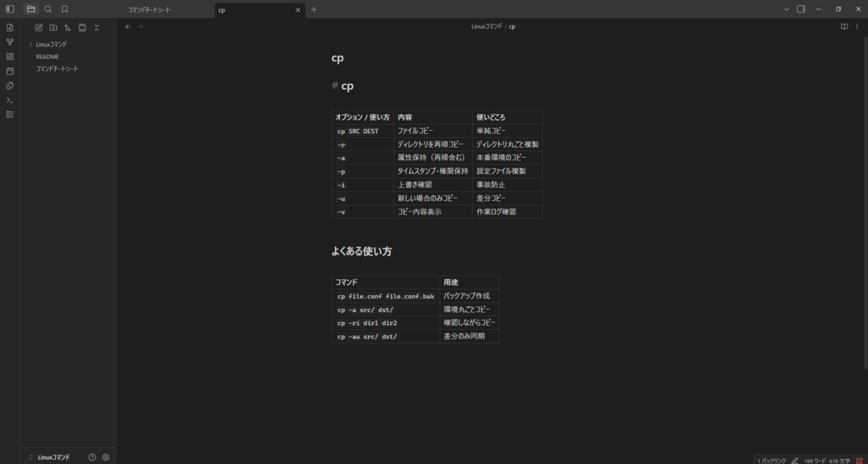The width and height of the screenshot is (868, 464).
Task: Expand the Linuxコマンド folder chevron
Action: point(31,44)
